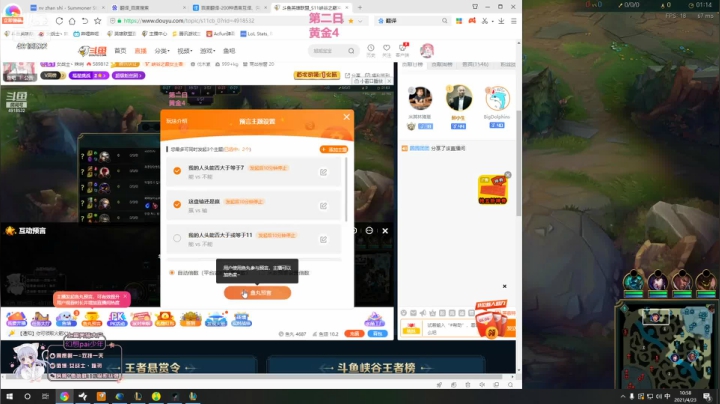Open the watch history clock icon
This screenshot has height=404, width=720.
(x=371, y=50)
